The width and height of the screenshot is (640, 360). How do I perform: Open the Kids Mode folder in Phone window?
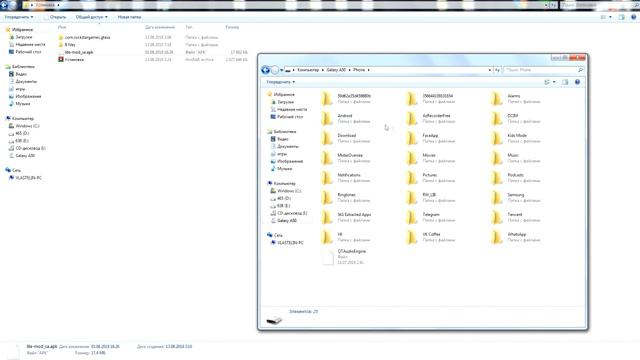(x=516, y=138)
